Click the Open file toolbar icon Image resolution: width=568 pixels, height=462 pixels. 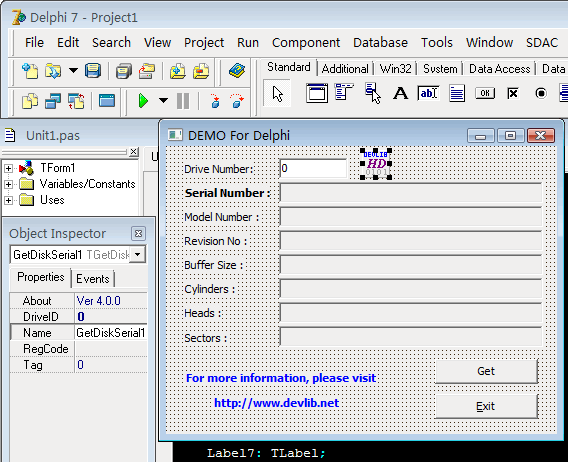click(53, 71)
